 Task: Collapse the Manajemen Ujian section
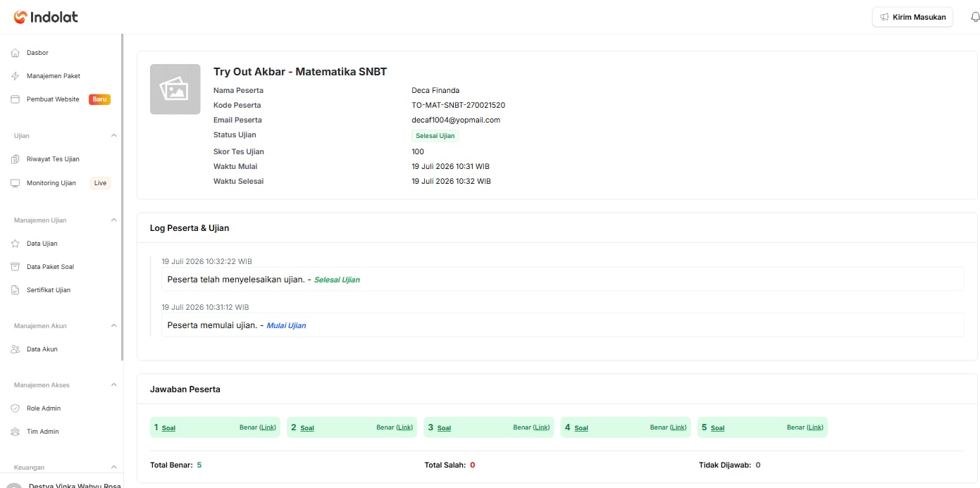coord(114,220)
